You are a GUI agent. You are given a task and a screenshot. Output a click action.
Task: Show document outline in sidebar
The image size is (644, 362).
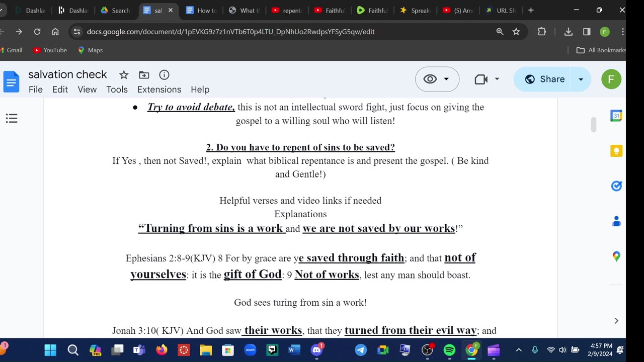12,118
